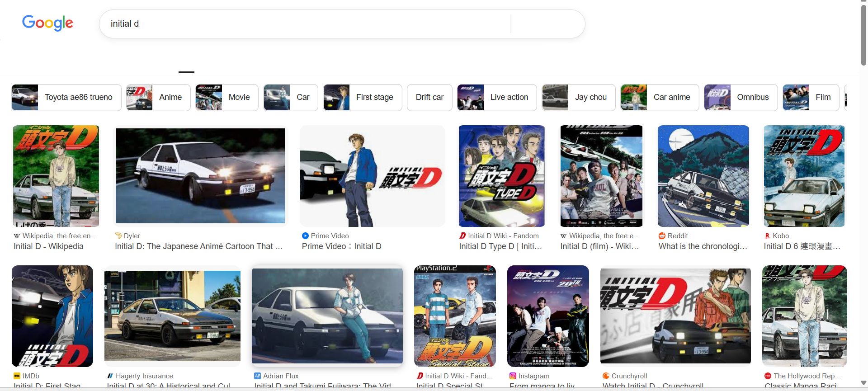Choose the "Omnibus" filter chip
Image resolution: width=868 pixels, height=391 pixels.
[x=741, y=97]
